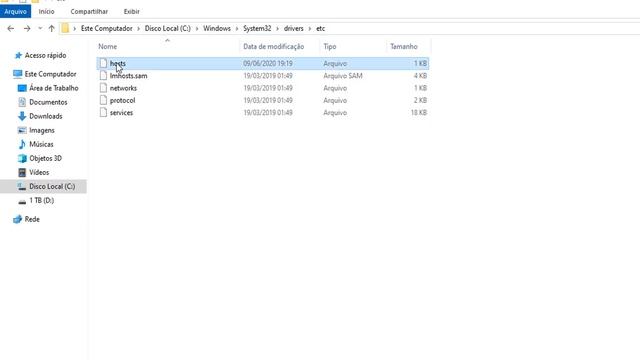Open Documentos in the sidebar
Screen dimensions: 640x360
click(48, 102)
